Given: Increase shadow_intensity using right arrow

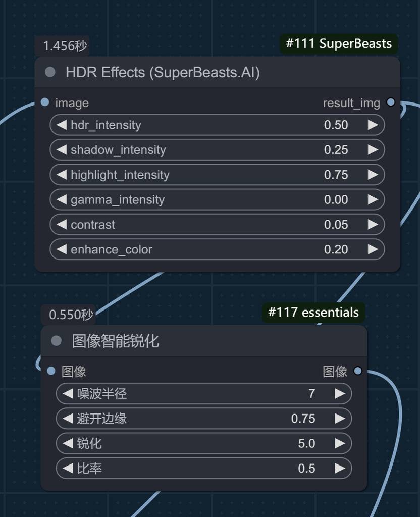Looking at the screenshot, I should point(373,149).
